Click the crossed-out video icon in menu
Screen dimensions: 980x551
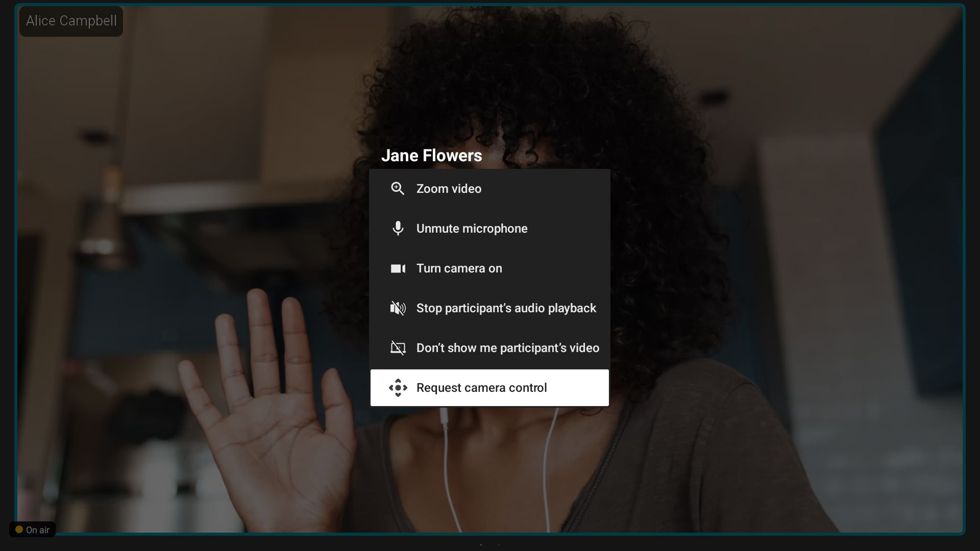(398, 348)
